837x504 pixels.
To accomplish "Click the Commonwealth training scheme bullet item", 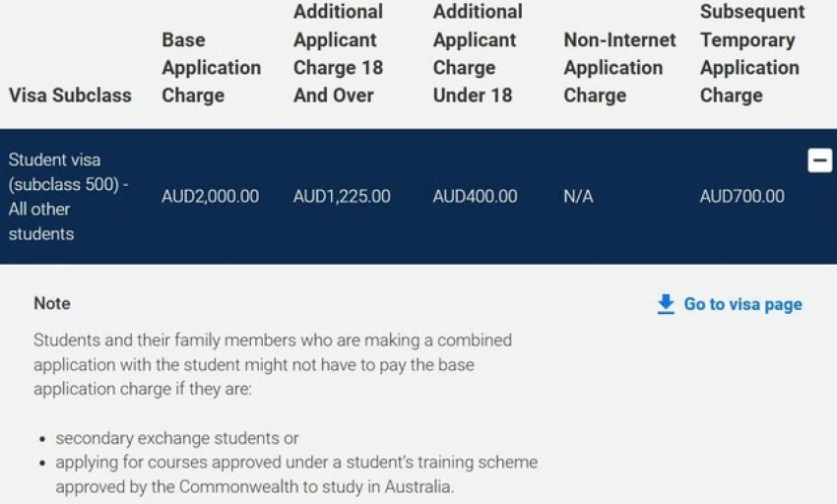I will coord(296,474).
